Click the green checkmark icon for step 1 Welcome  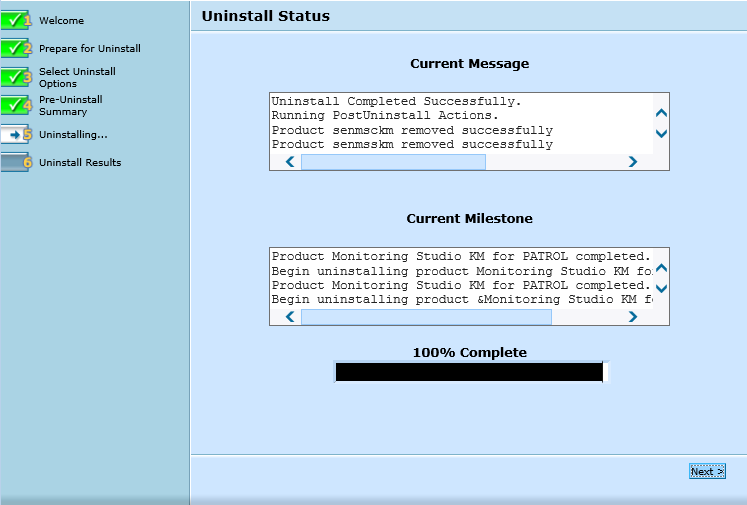click(x=15, y=20)
